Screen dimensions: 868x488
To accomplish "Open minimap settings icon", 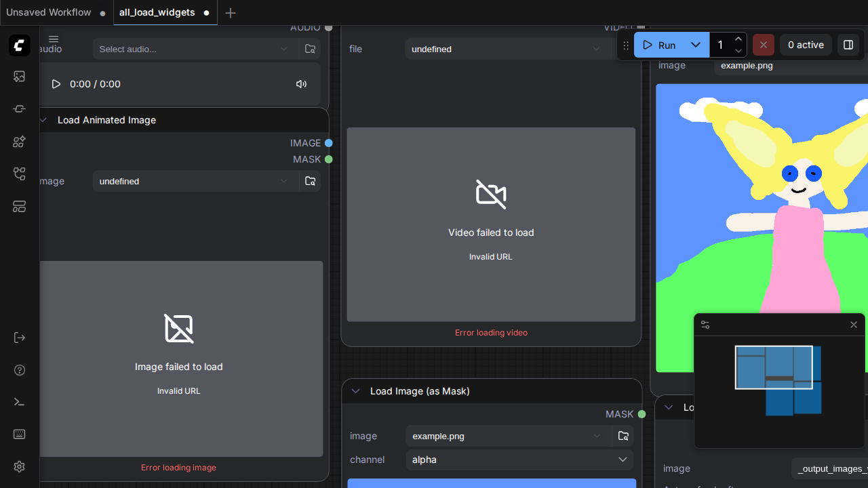I will tap(705, 325).
